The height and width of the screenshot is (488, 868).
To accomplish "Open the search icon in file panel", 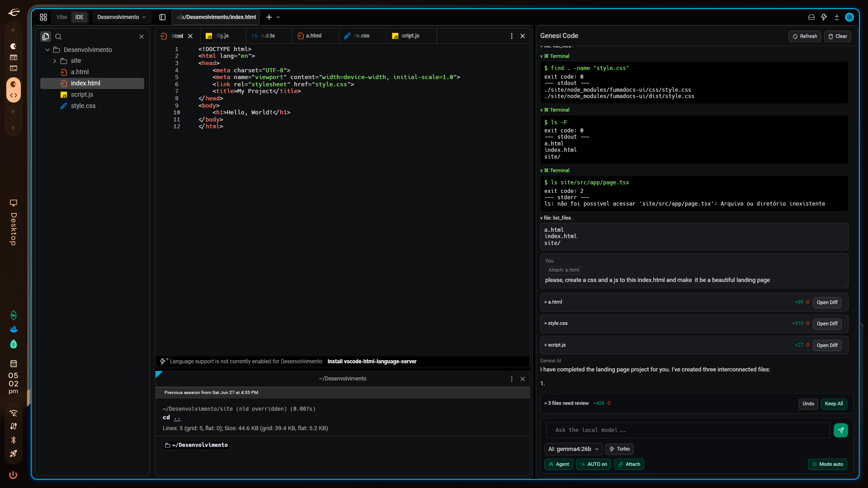I will 58,37.
